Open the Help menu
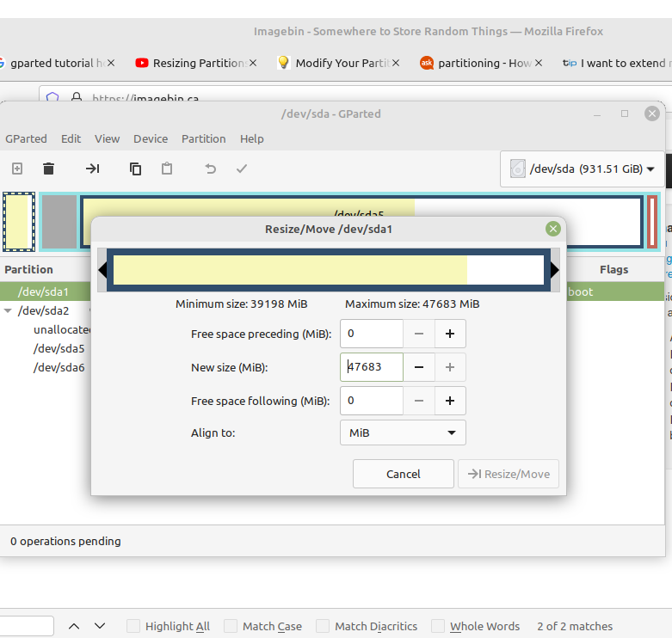Viewport: 672px width, 638px height. [x=251, y=138]
